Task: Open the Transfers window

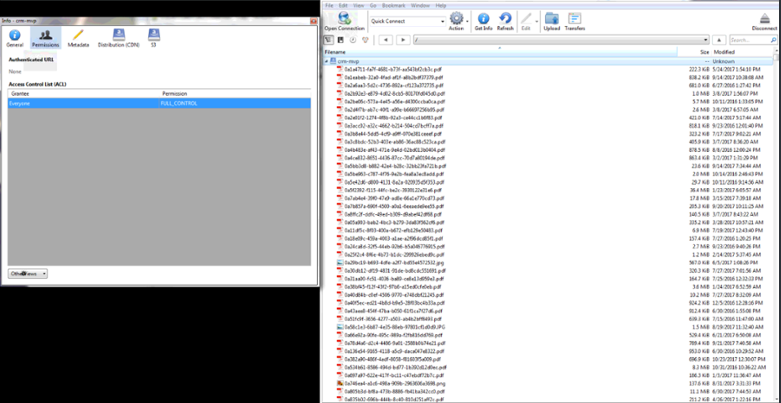Action: pos(575,20)
